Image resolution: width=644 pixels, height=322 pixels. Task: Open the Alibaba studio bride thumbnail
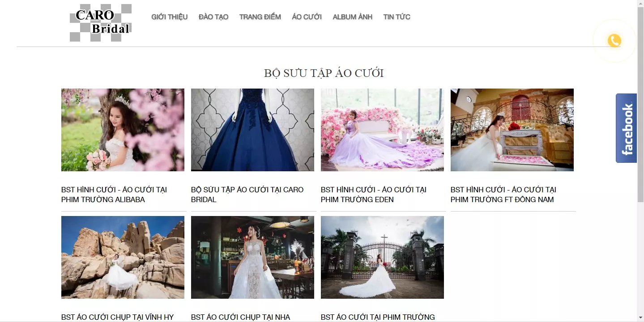123,130
